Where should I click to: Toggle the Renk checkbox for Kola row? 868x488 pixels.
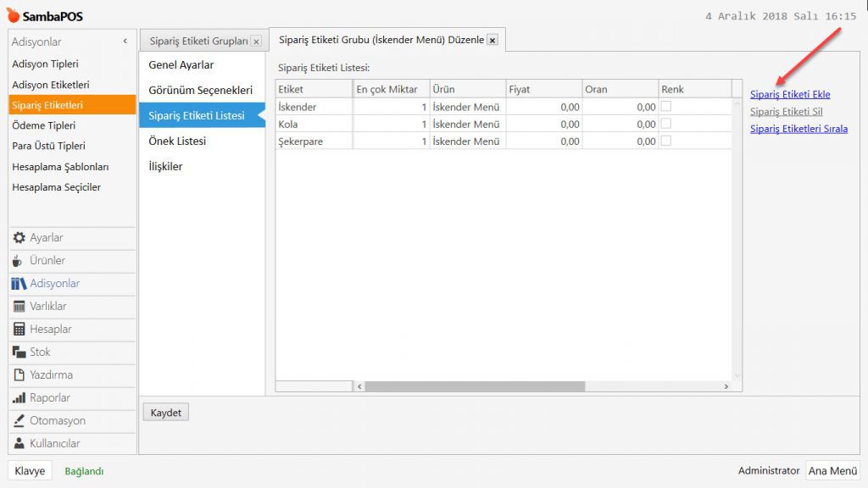(666, 124)
